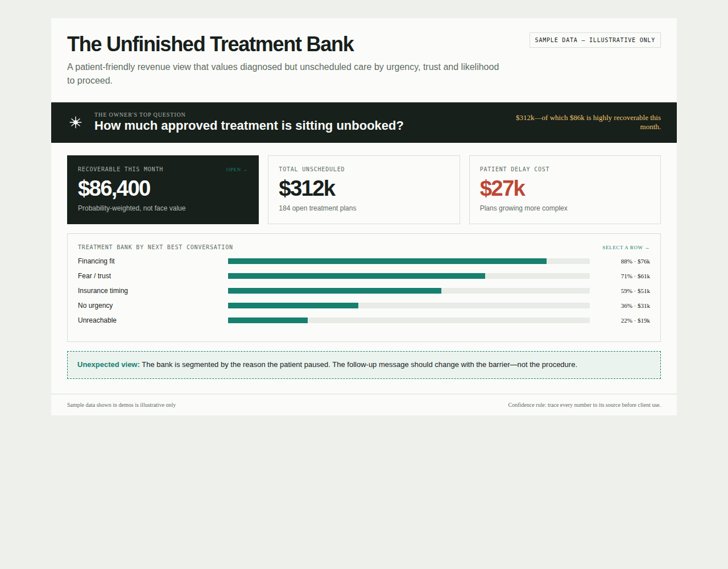Click the orange $312k recoverable summary text
The height and width of the screenshot is (569, 728).
pos(587,122)
